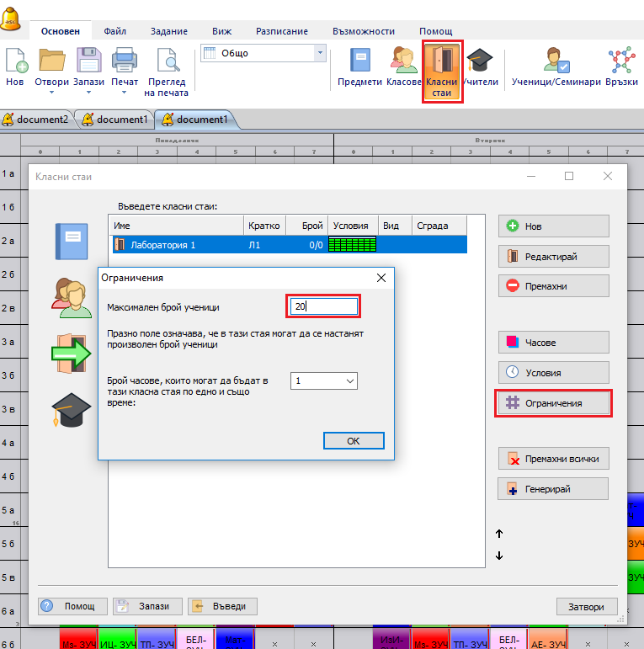Expand the Отвори dropdown arrow
This screenshot has width=644, height=649.
pyautogui.click(x=51, y=93)
